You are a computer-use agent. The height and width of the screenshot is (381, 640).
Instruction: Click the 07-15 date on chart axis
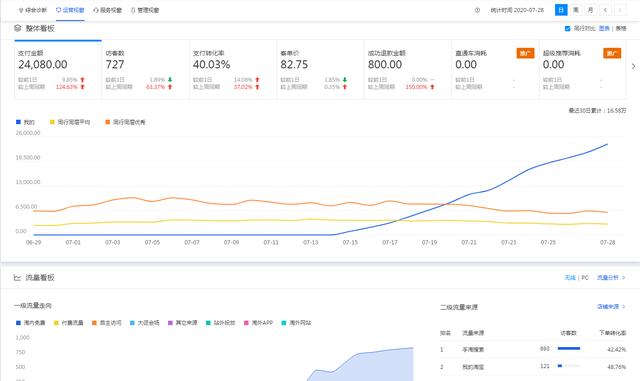tap(350, 243)
